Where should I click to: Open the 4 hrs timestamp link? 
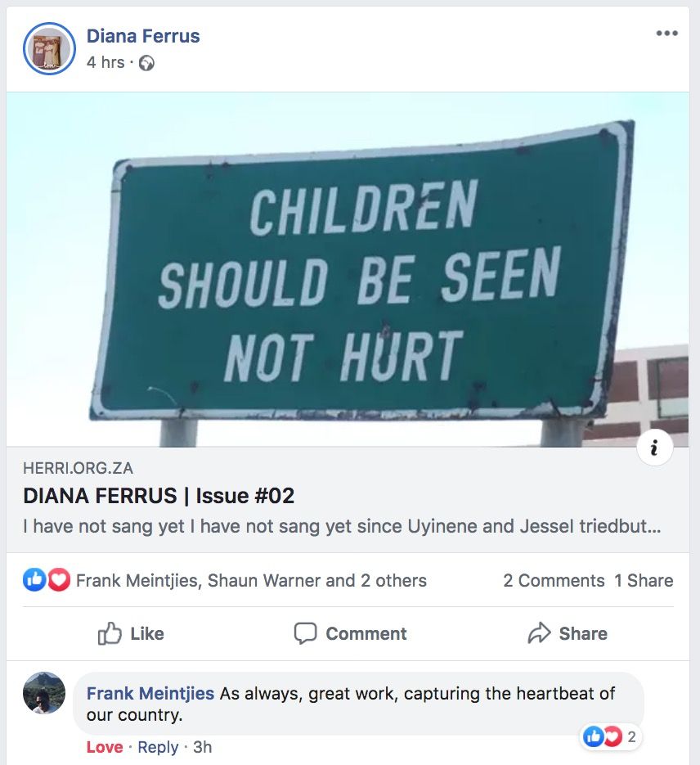click(x=105, y=63)
